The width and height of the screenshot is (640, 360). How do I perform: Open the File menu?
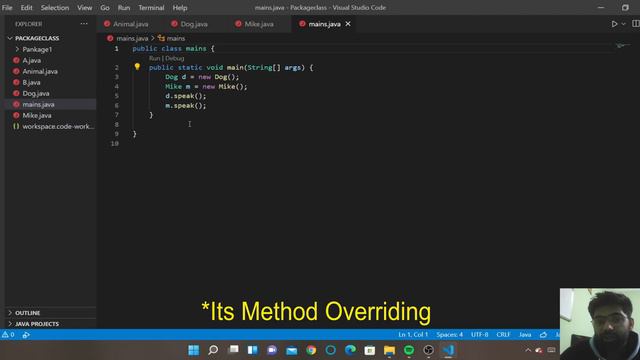pyautogui.click(x=7, y=8)
